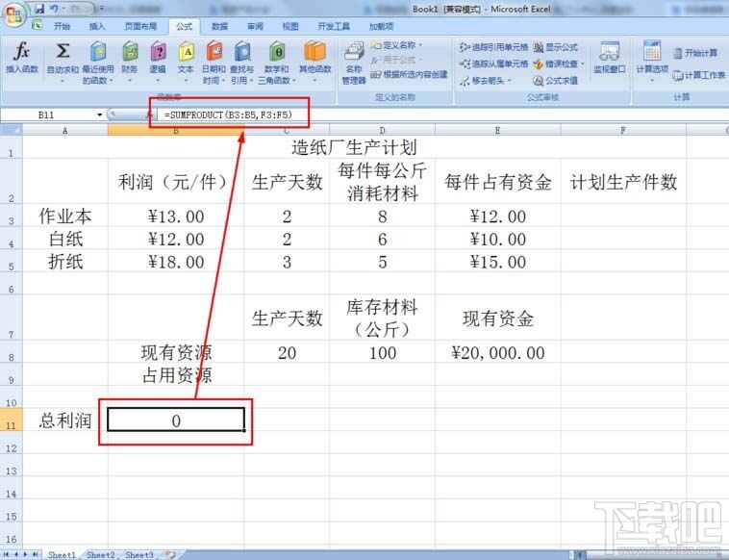Click the insert new worksheet tab icon
This screenshot has height=560, width=729.
(x=170, y=554)
